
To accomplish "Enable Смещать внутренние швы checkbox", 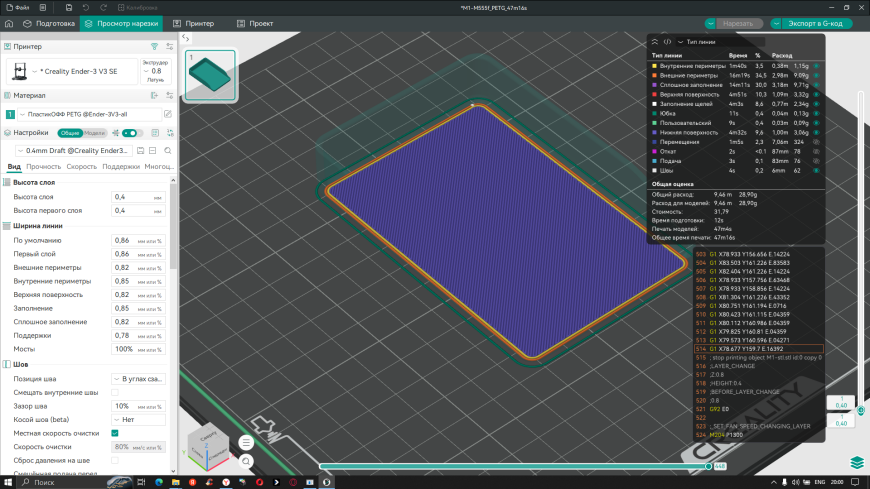I will point(115,392).
